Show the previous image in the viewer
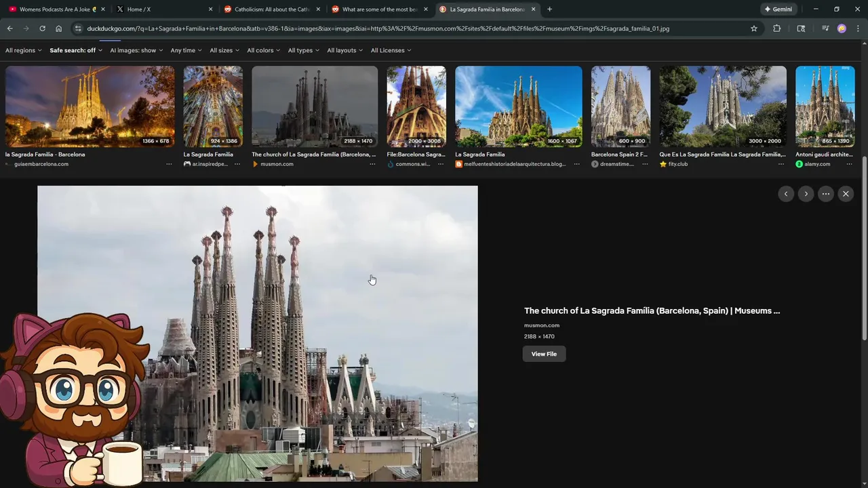 tap(786, 194)
